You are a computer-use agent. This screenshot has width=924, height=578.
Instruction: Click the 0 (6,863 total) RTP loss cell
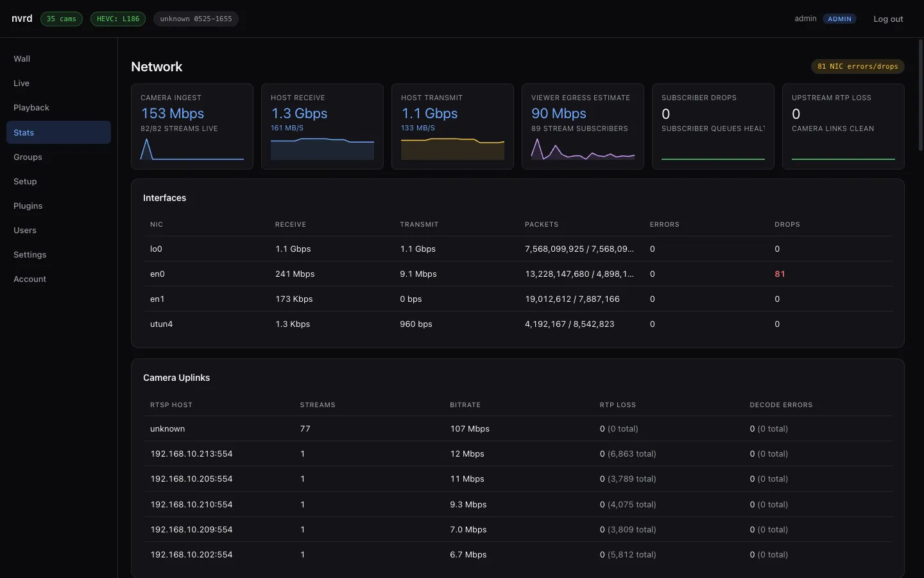click(x=628, y=453)
